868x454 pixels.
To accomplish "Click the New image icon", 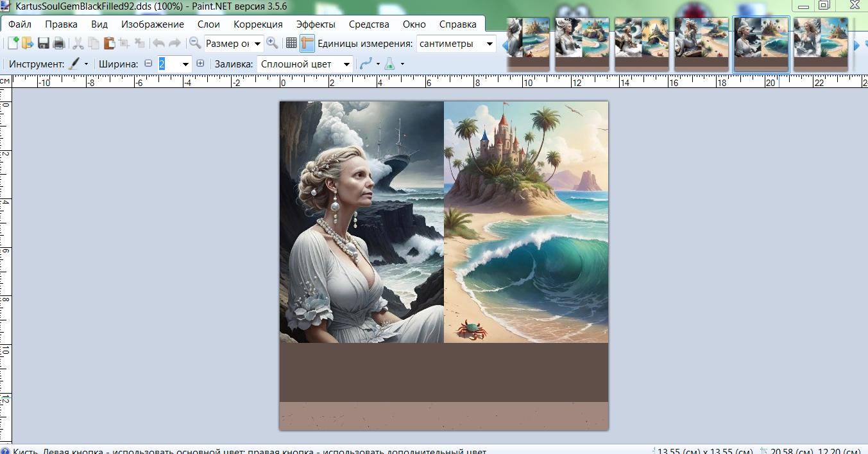I will 12,44.
